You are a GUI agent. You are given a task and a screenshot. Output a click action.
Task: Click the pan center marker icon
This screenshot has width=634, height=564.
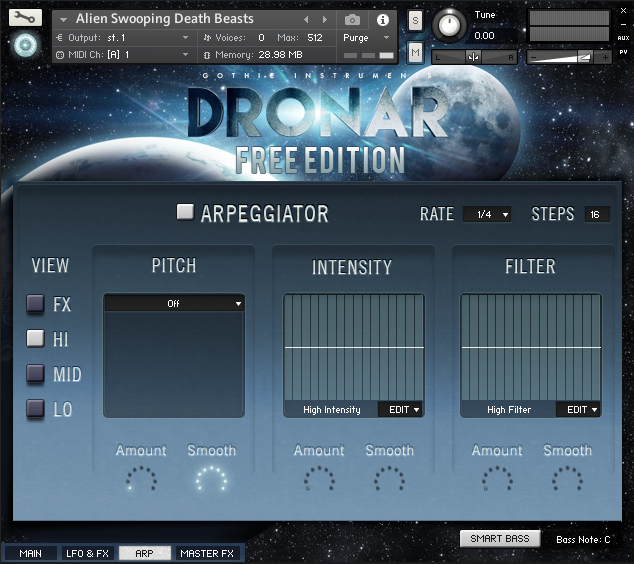point(473,57)
